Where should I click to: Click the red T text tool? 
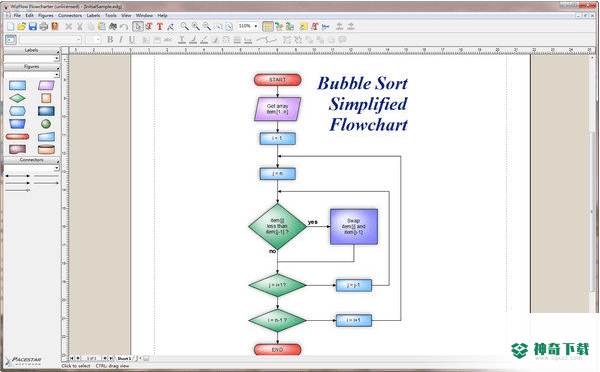point(160,26)
